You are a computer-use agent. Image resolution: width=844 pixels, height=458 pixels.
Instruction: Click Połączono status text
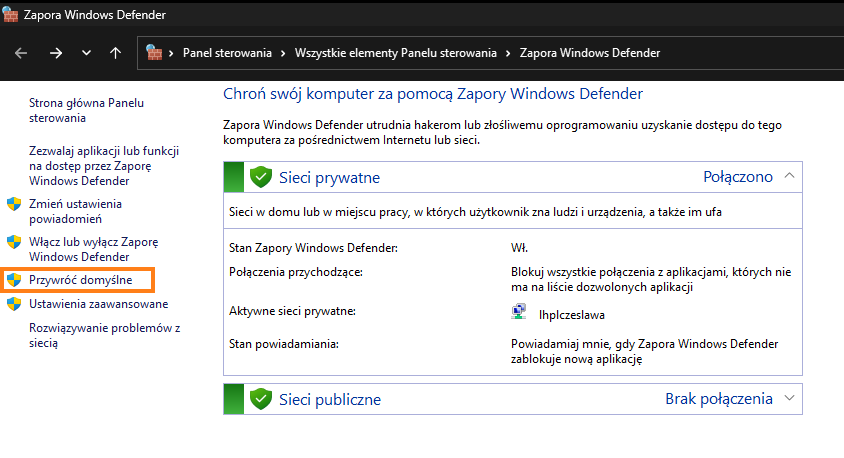point(738,177)
